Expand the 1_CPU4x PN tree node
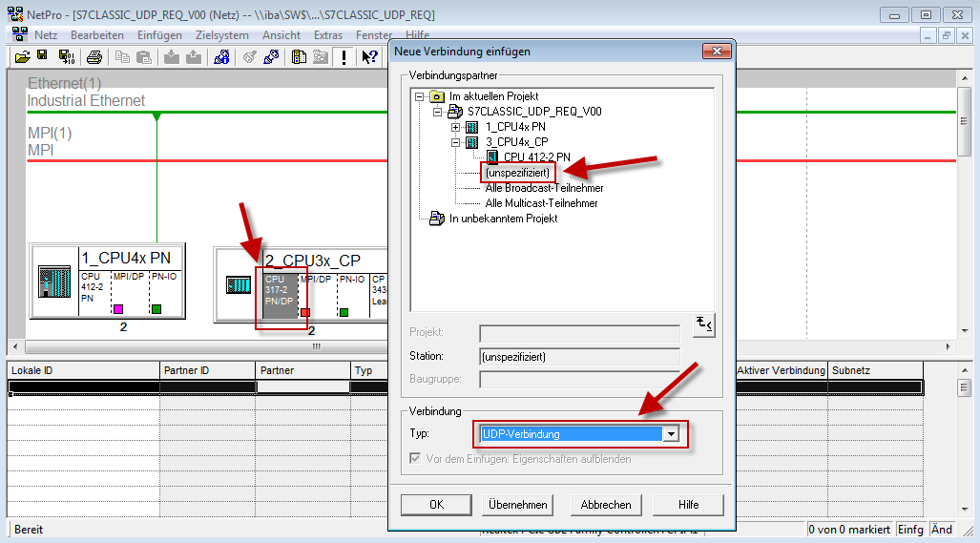Screen dimensions: 980x543 click(x=455, y=127)
